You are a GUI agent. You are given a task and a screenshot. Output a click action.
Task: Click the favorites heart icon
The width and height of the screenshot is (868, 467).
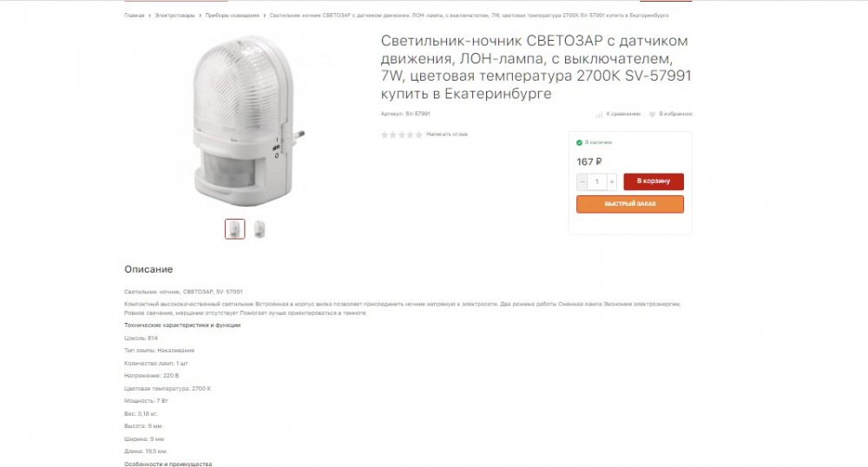[x=652, y=114]
